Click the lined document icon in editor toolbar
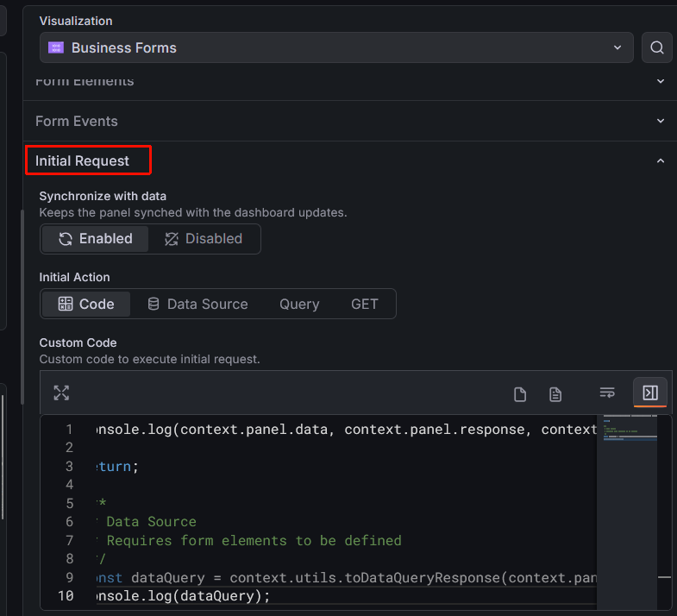The width and height of the screenshot is (677, 616). pos(555,394)
